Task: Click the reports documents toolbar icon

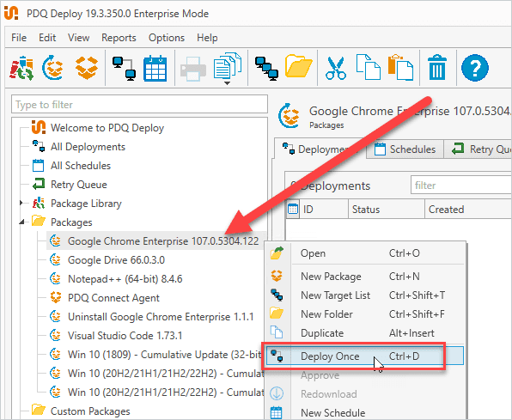Action: pos(228,65)
